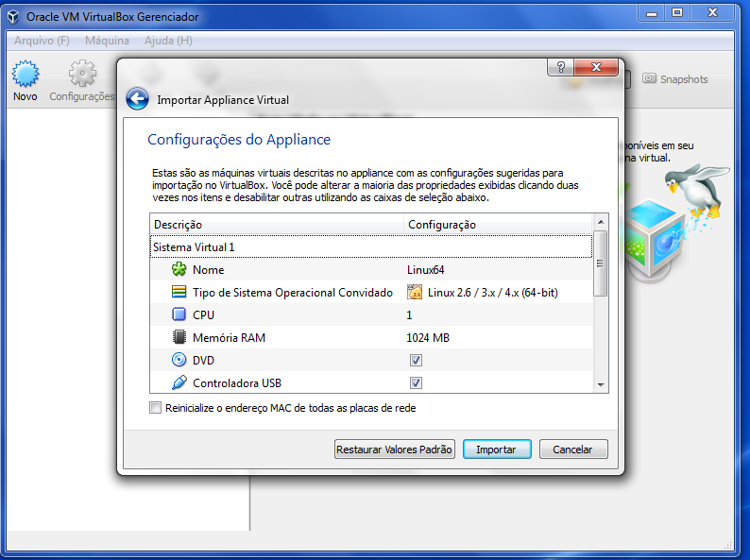Click the Novo toolbar icon
The image size is (750, 560).
pyautogui.click(x=26, y=76)
